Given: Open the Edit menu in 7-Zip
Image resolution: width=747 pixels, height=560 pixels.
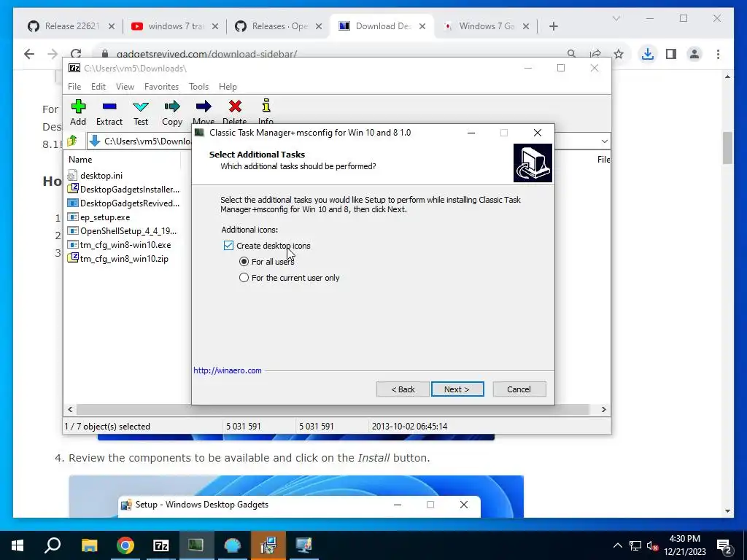Looking at the screenshot, I should point(98,87).
